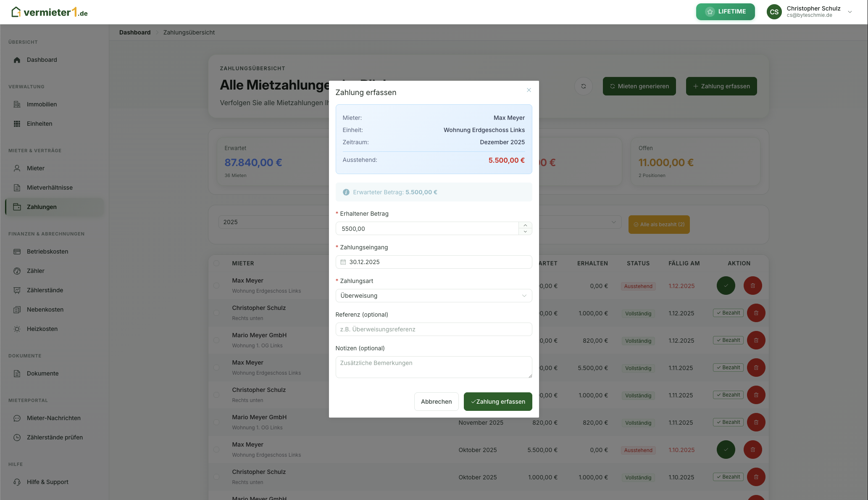
Task: Click Abbrechen to cancel the dialog
Action: pyautogui.click(x=436, y=402)
